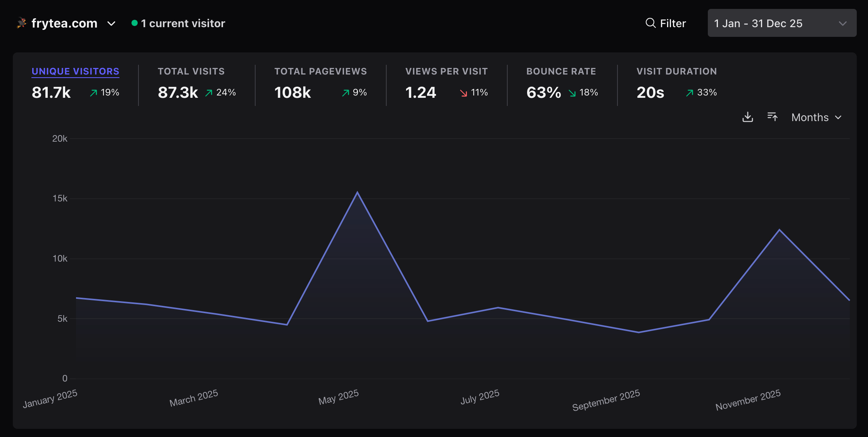Click the green up arrow next to 19%
The width and height of the screenshot is (868, 437).
(93, 93)
